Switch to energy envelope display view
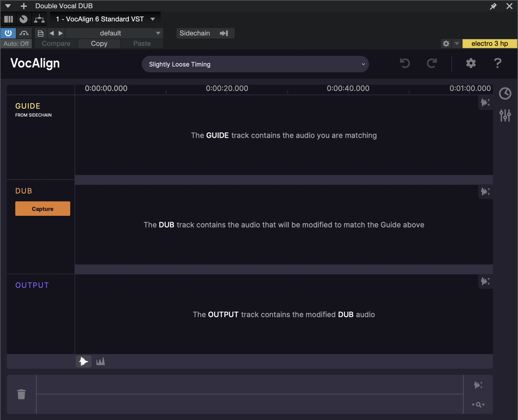 [x=100, y=362]
